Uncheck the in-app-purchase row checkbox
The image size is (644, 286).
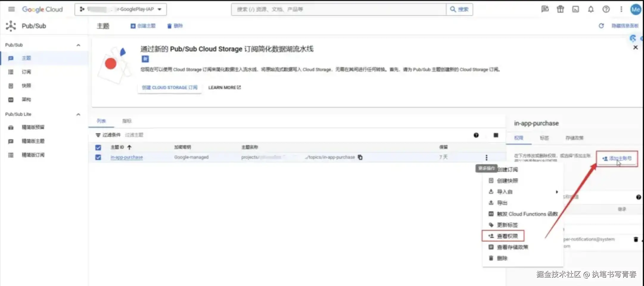pyautogui.click(x=98, y=157)
